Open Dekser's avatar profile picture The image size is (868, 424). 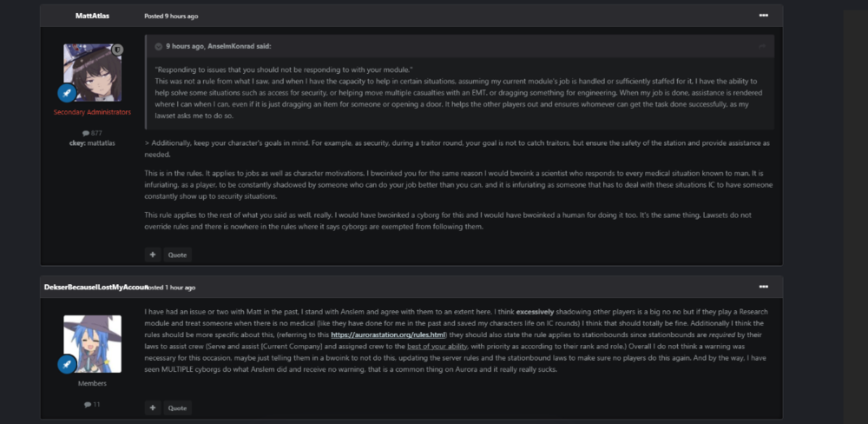click(x=92, y=343)
